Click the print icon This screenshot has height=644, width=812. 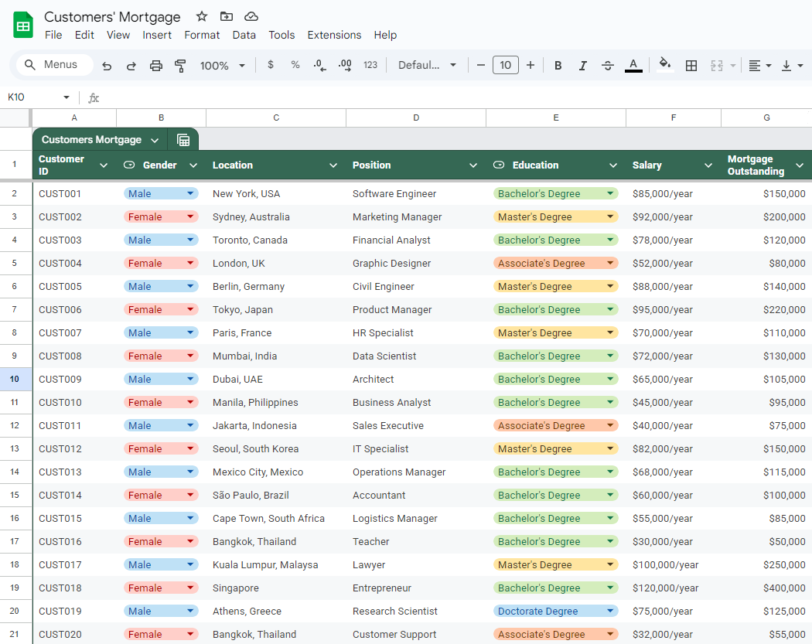[156, 66]
